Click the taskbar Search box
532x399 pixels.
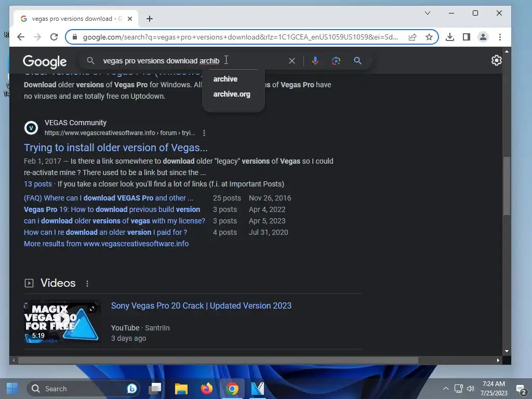click(x=84, y=389)
